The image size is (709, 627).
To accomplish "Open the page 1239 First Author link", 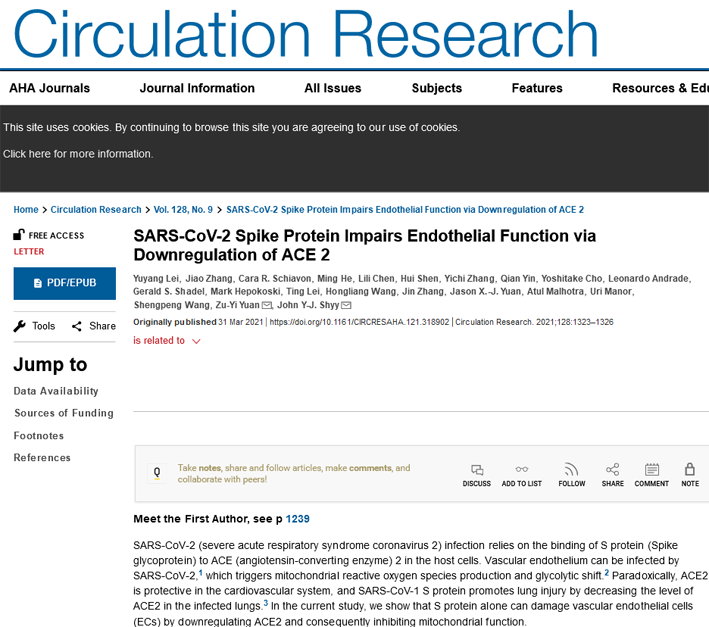I will (x=298, y=519).
